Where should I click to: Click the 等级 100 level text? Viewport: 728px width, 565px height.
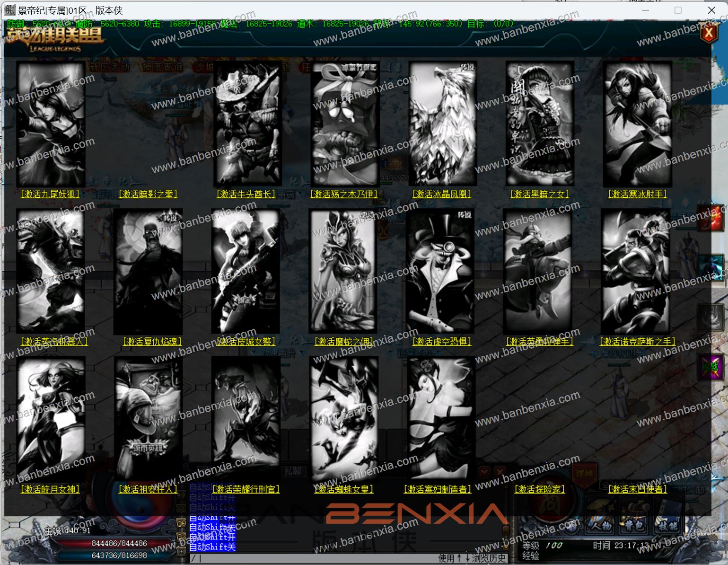(x=542, y=546)
